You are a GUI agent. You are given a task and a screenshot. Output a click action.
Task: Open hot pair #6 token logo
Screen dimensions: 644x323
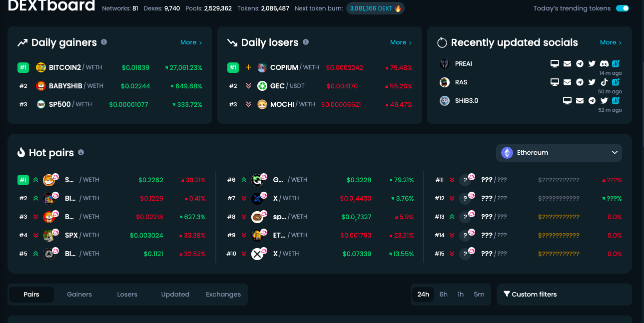(x=257, y=180)
